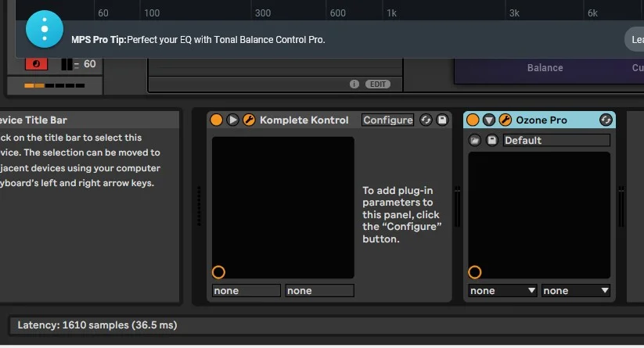Unfold Komplete Kontrol device parameters triangle
This screenshot has height=348, width=644.
232,120
